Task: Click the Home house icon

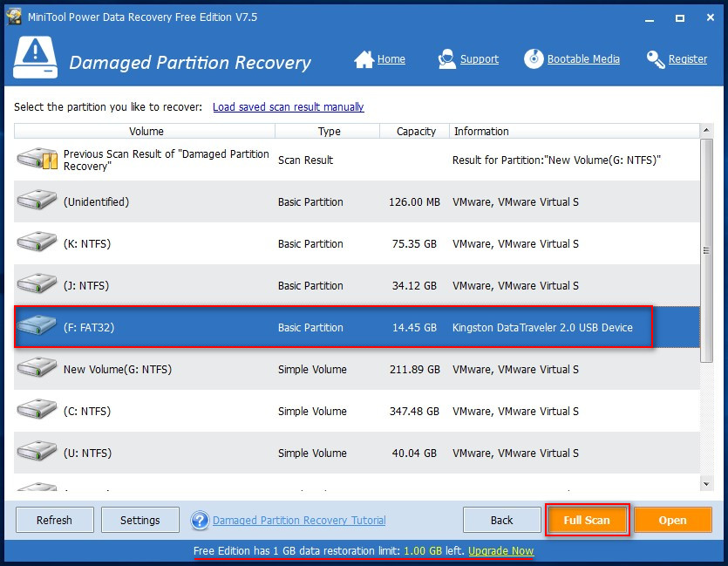Action: tap(364, 59)
